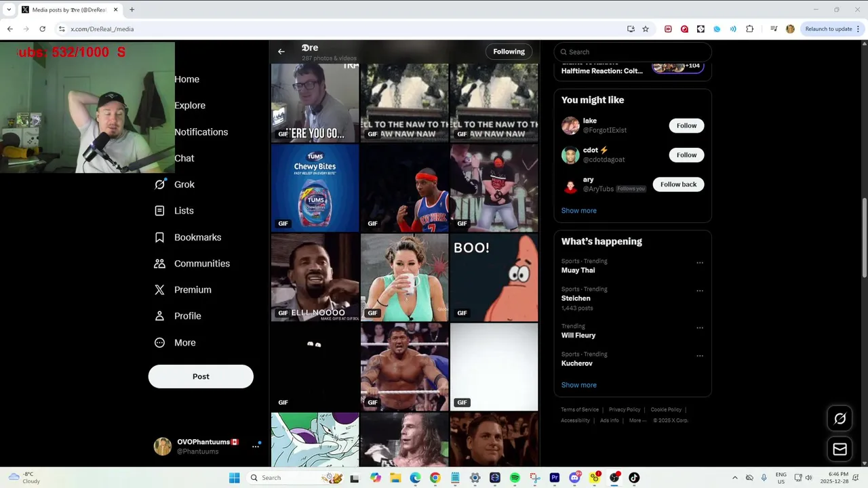The height and width of the screenshot is (488, 868).
Task: Open Bookmarks icon in sidebar
Action: (159, 237)
